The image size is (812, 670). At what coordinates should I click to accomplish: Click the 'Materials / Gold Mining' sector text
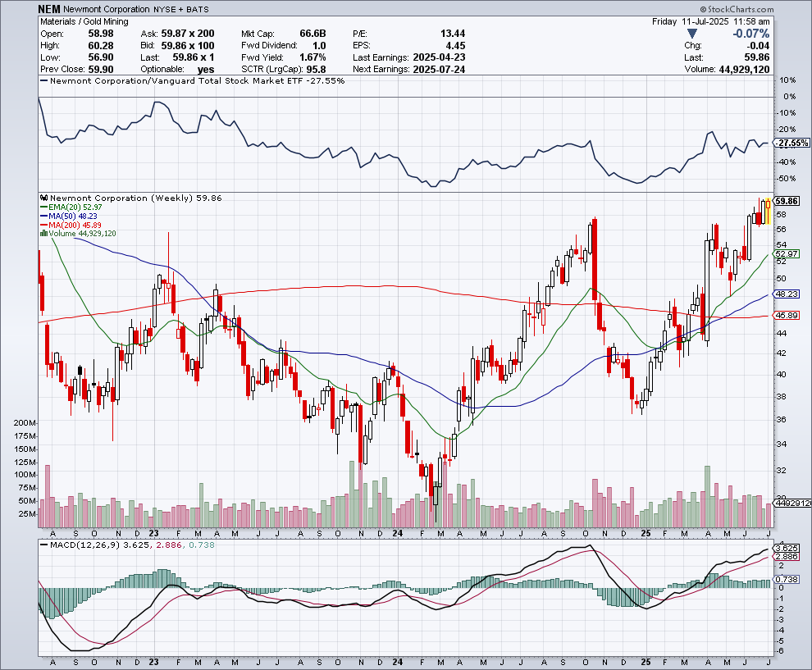[x=84, y=22]
